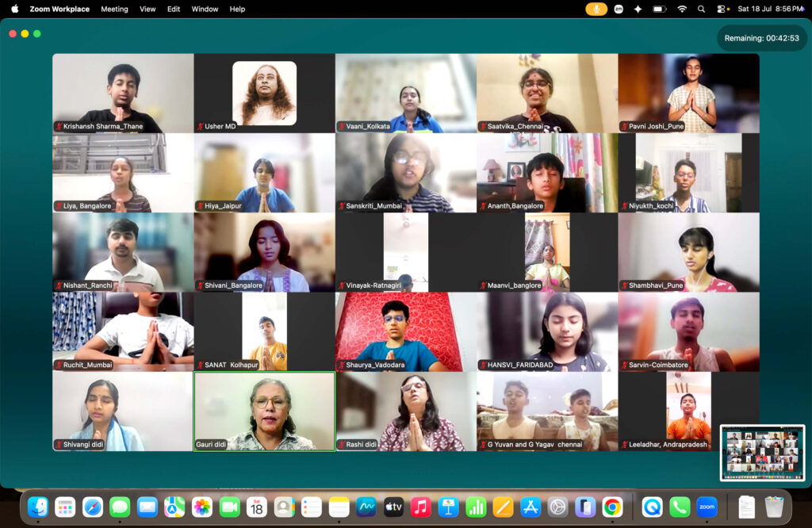The height and width of the screenshot is (528, 812).
Task: Launch FaceTime from the dock
Action: 229,507
